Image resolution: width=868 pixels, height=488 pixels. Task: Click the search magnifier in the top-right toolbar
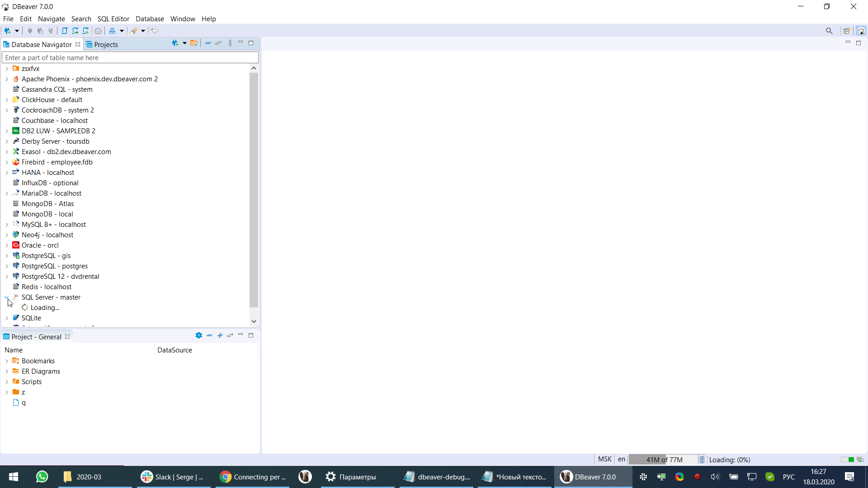point(830,31)
